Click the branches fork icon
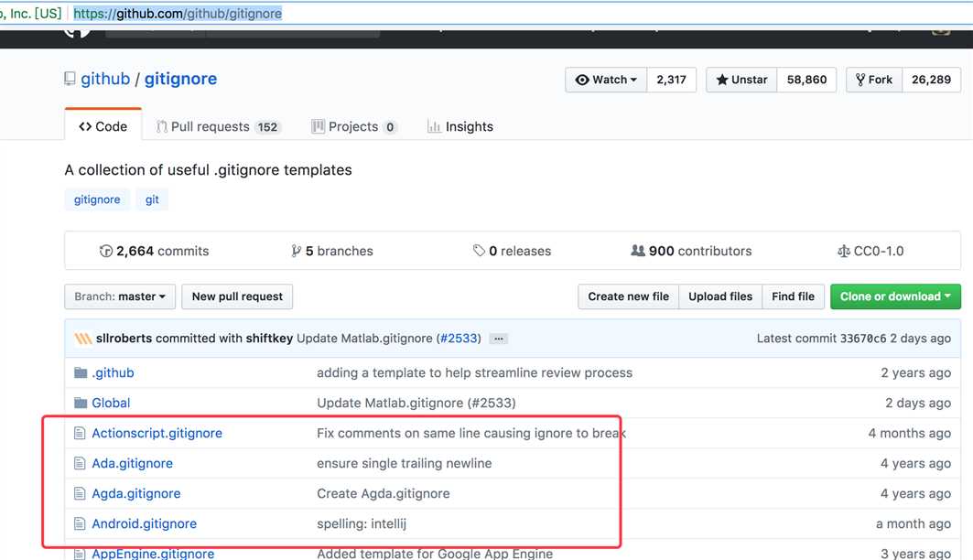The image size is (973, 560). coord(296,251)
